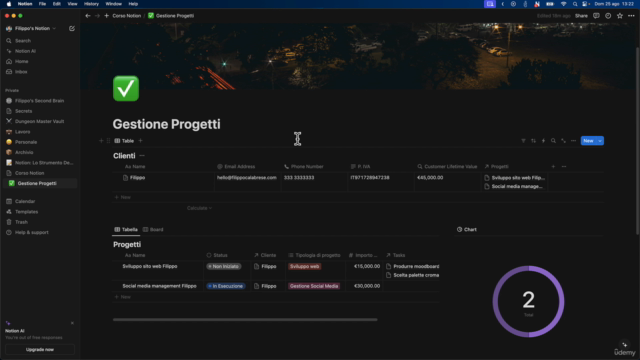Image resolution: width=640 pixels, height=360 pixels.
Task: Click hello@filippocalabrese.com email cell
Action: point(247,178)
